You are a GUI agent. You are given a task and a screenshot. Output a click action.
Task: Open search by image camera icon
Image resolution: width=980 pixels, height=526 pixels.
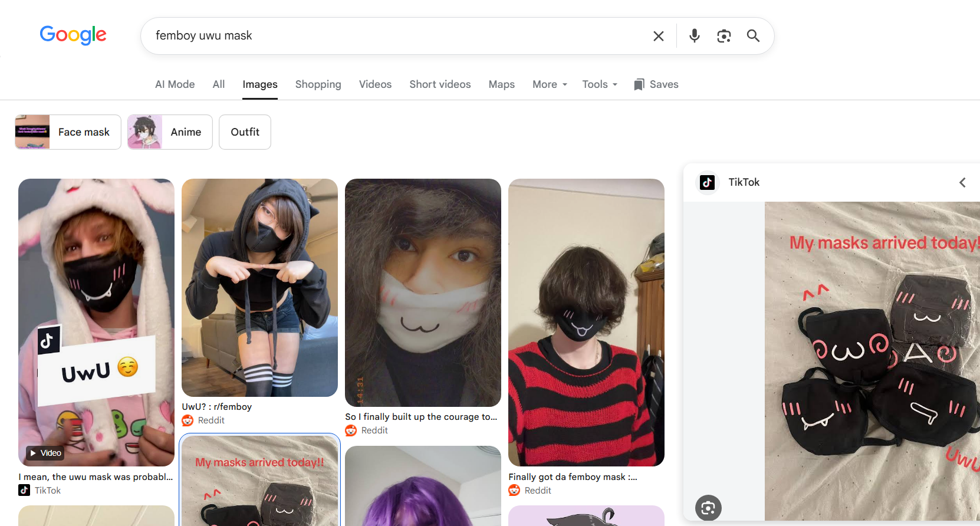pyautogui.click(x=724, y=36)
